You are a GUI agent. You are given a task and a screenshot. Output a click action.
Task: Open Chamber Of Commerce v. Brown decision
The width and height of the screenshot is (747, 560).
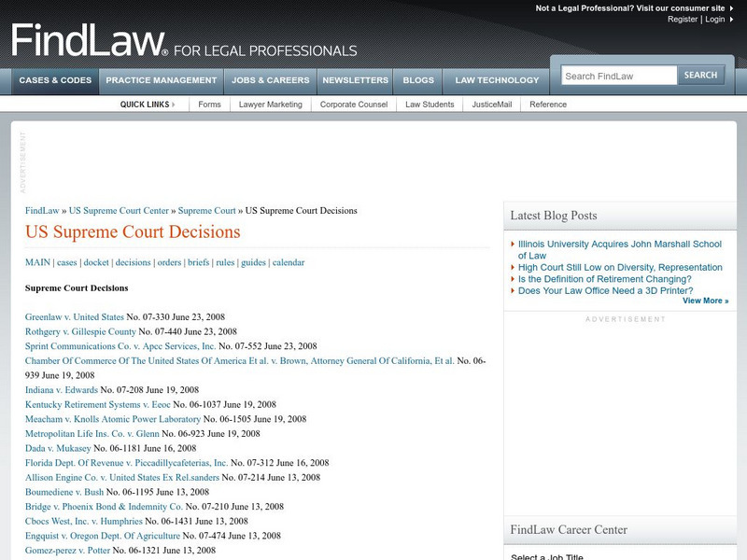(x=240, y=361)
